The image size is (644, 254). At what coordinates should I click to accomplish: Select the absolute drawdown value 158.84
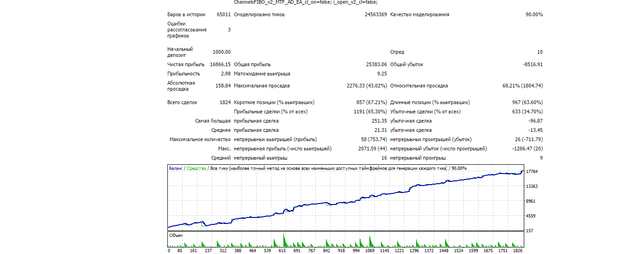point(223,86)
